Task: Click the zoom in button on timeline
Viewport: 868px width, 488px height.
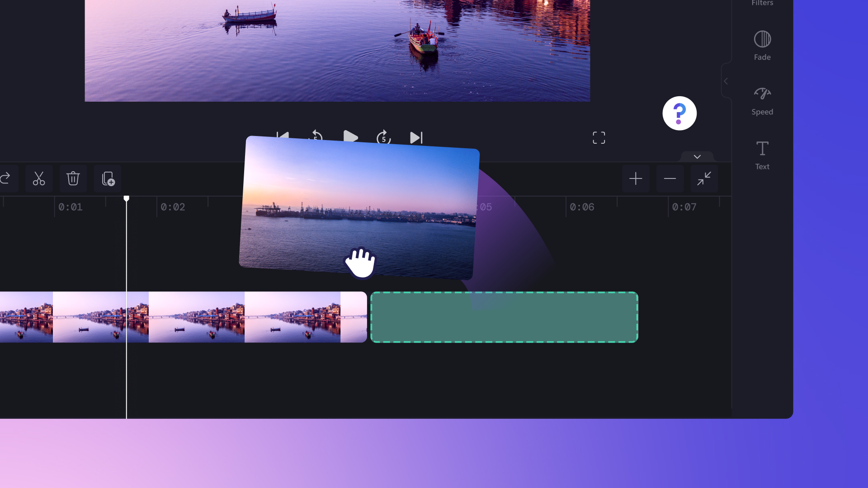Action: [636, 178]
